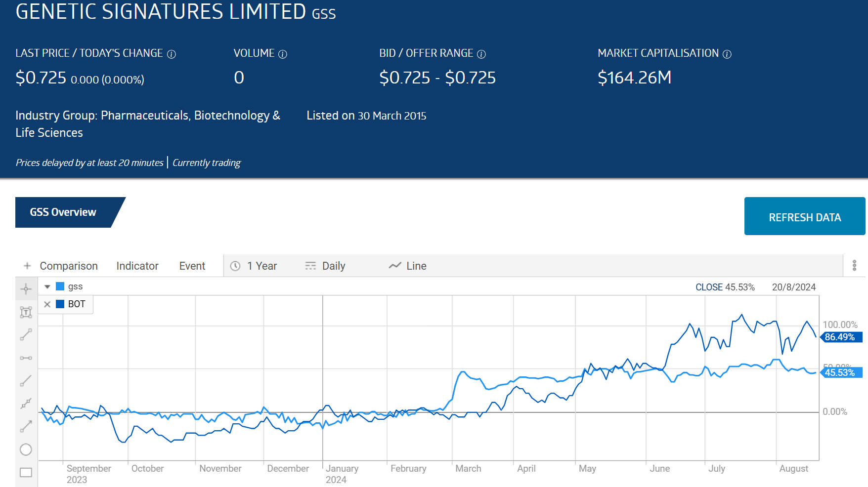The image size is (868, 487).
Task: Click the August axis label
Action: tap(794, 469)
